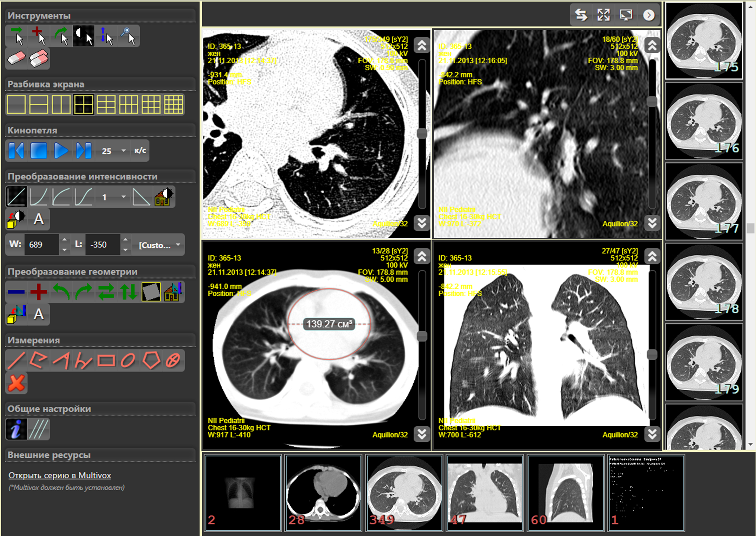Toggle the blue info overlay button
Image resolution: width=756 pixels, height=536 pixels.
[16, 429]
